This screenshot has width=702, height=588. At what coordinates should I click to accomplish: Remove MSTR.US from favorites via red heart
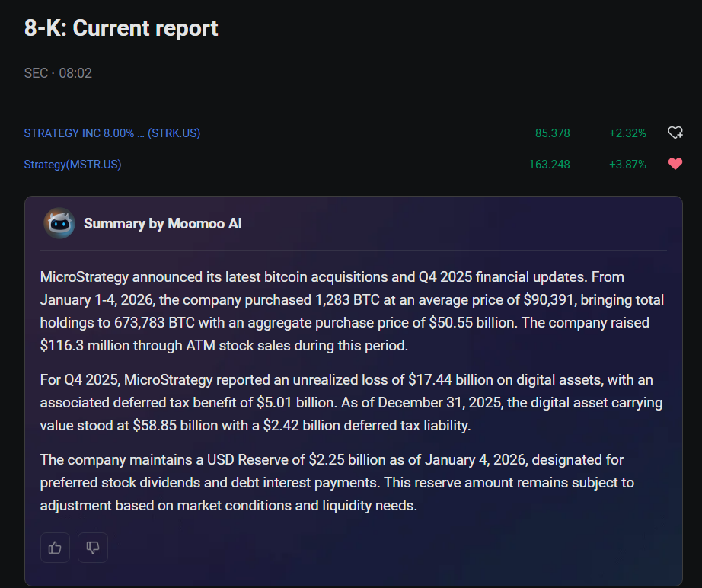point(675,164)
